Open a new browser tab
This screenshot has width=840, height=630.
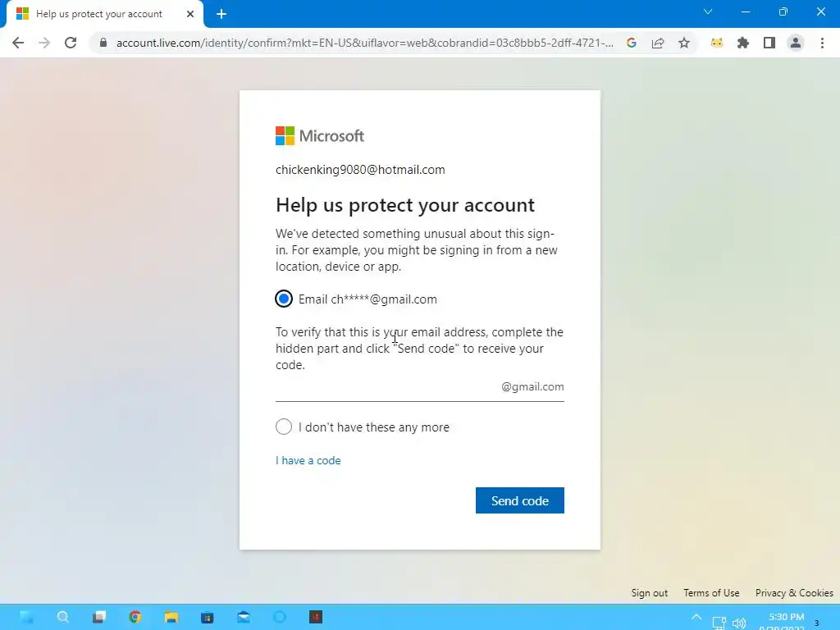[x=221, y=14]
